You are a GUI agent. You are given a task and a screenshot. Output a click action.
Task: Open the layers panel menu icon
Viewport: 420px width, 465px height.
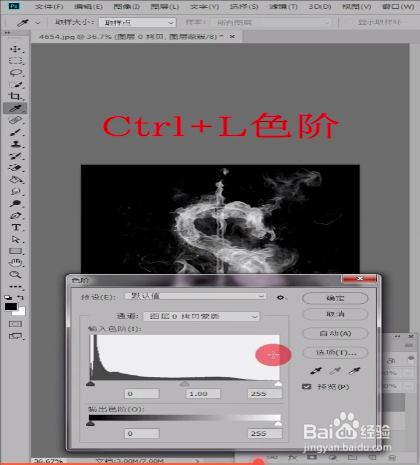point(409,345)
